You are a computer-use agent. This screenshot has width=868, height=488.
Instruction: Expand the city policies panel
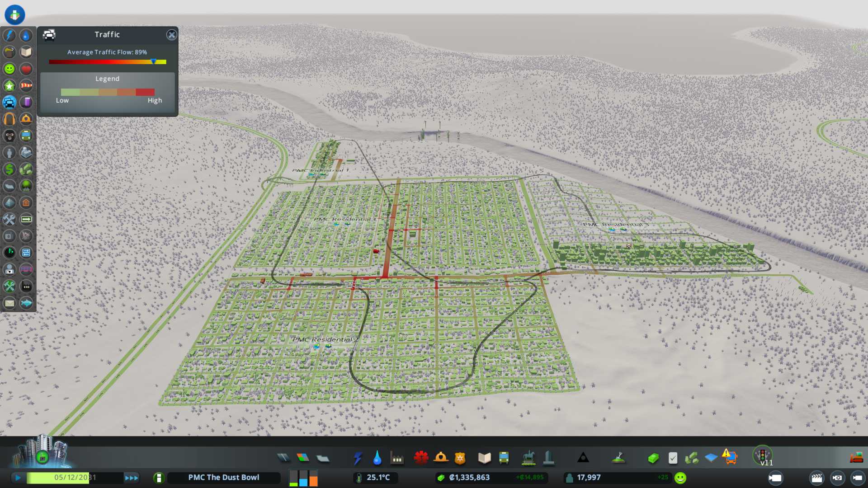click(x=673, y=458)
